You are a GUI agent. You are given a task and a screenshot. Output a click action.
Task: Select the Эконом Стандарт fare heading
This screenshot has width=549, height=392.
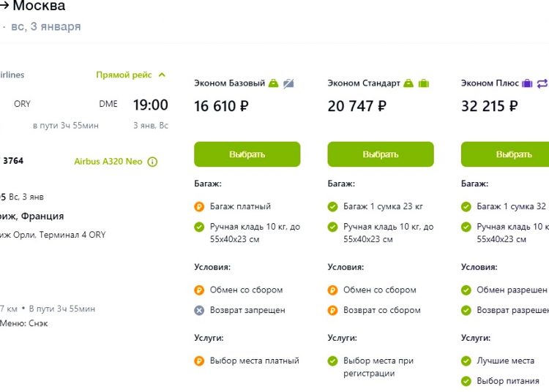364,83
